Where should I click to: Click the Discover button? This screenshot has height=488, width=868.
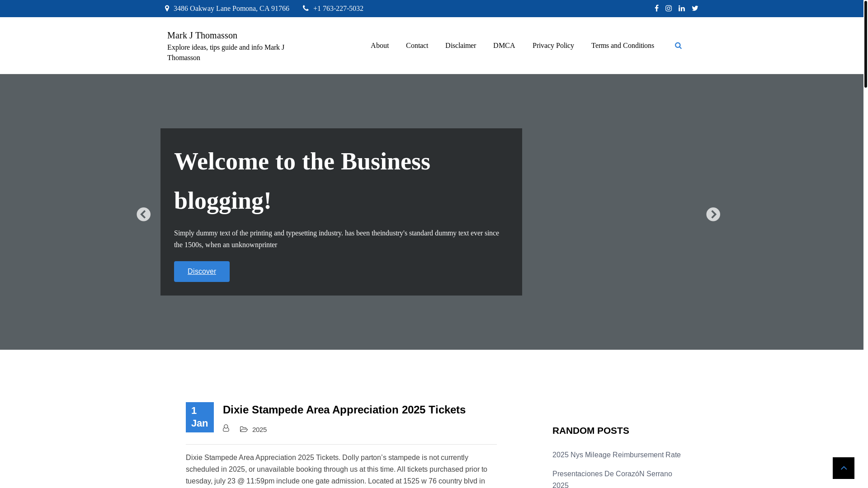(202, 272)
